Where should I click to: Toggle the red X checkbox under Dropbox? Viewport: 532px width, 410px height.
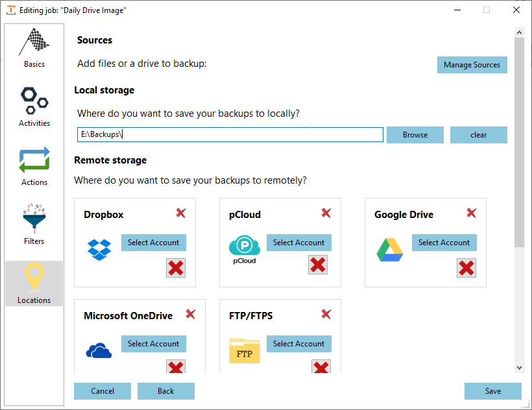pyautogui.click(x=175, y=268)
